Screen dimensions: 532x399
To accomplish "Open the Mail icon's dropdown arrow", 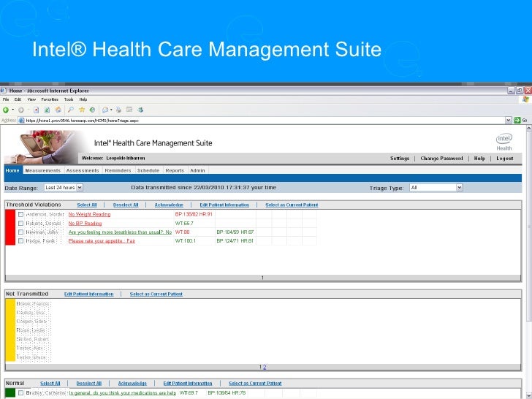I will tap(111, 110).
